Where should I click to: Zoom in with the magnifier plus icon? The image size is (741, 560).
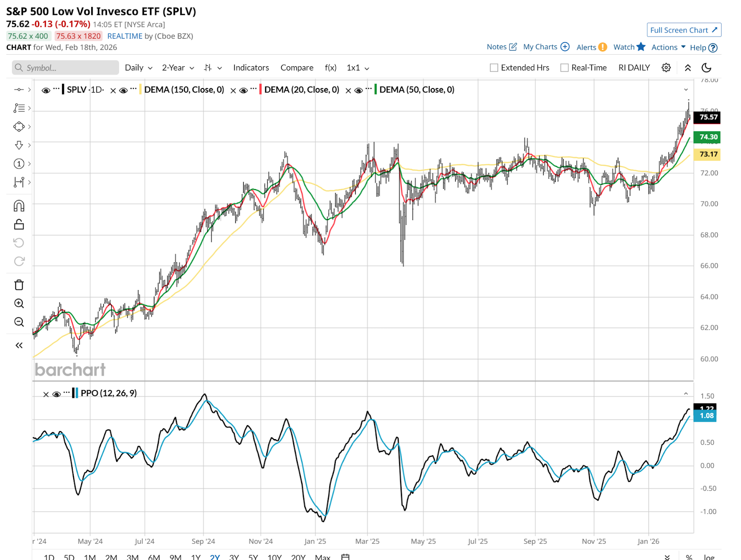click(x=19, y=303)
